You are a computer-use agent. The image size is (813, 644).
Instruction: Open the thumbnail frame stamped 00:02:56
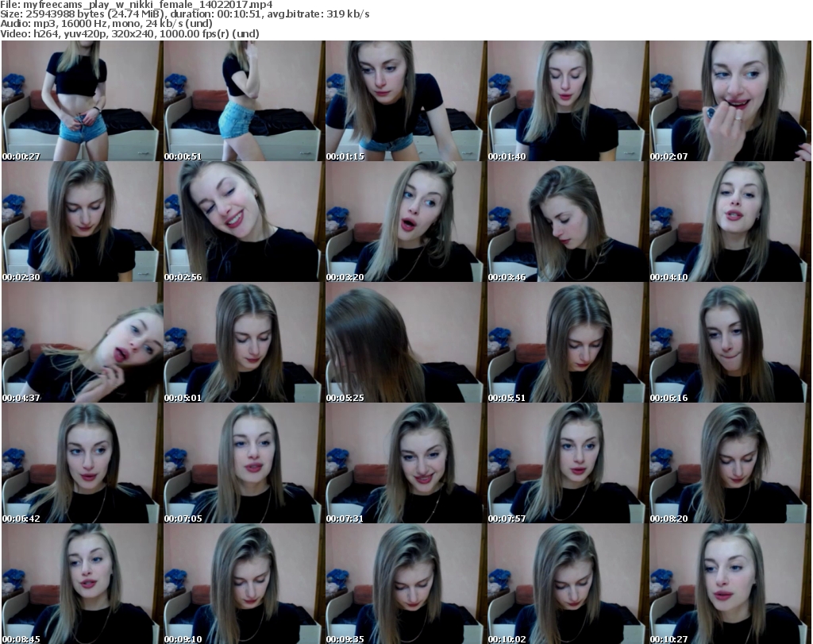[x=244, y=222]
